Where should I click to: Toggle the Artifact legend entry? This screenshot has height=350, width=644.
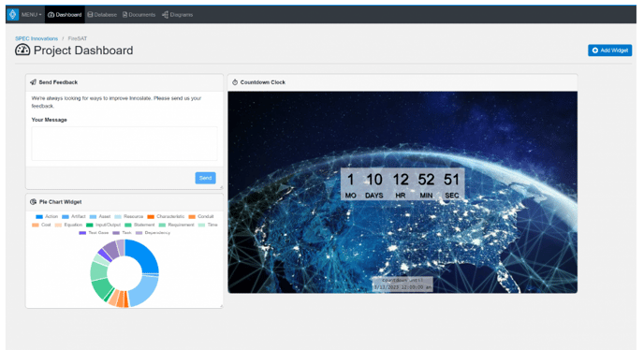(74, 216)
